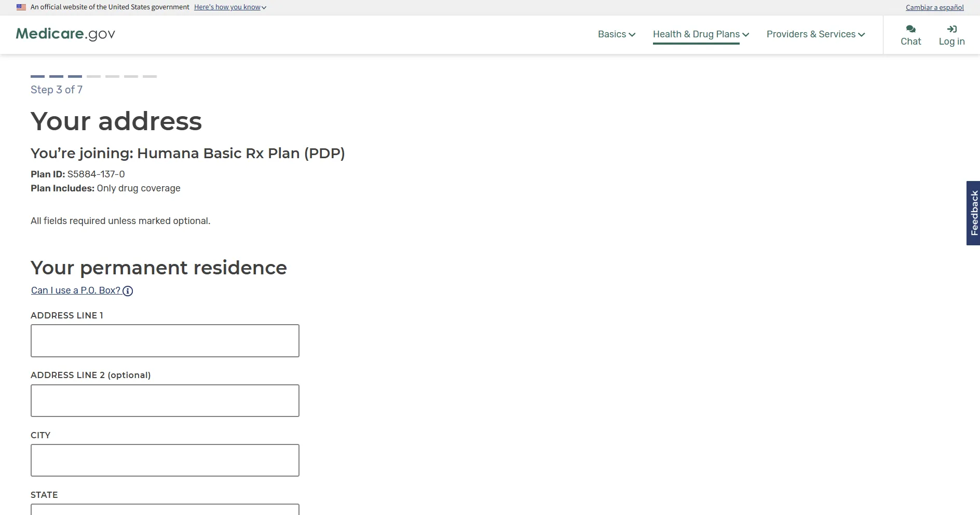Expand the Health & Drug Plans menu

(x=701, y=34)
